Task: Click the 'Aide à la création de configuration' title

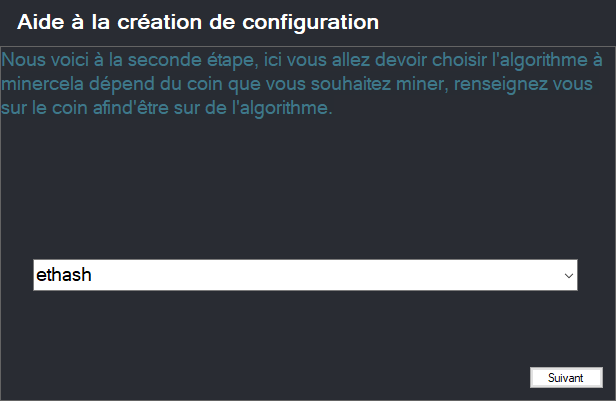Action: pyautogui.click(x=198, y=22)
